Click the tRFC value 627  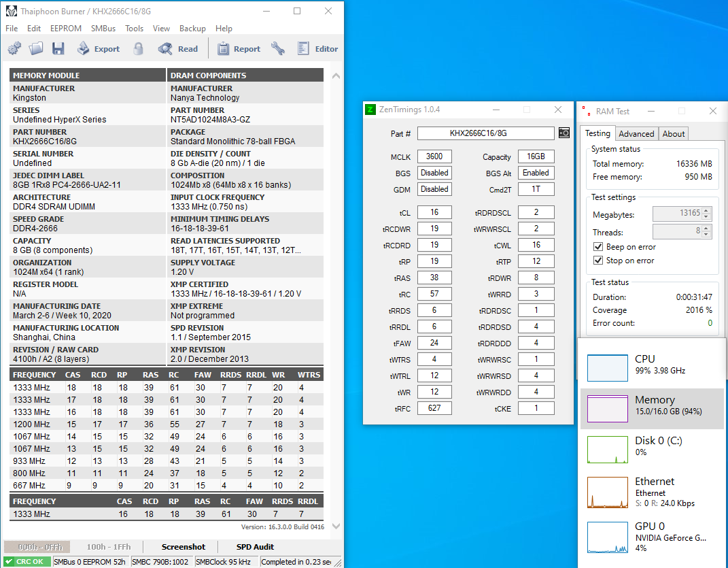tap(434, 408)
